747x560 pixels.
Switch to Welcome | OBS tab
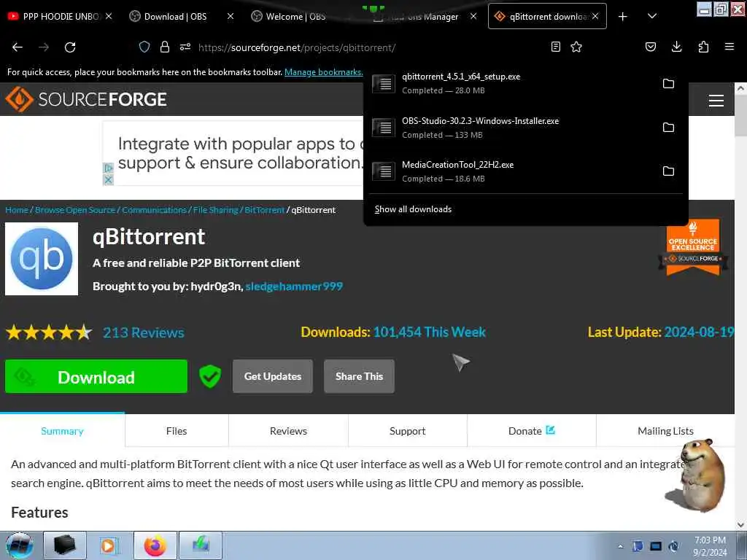(x=295, y=16)
